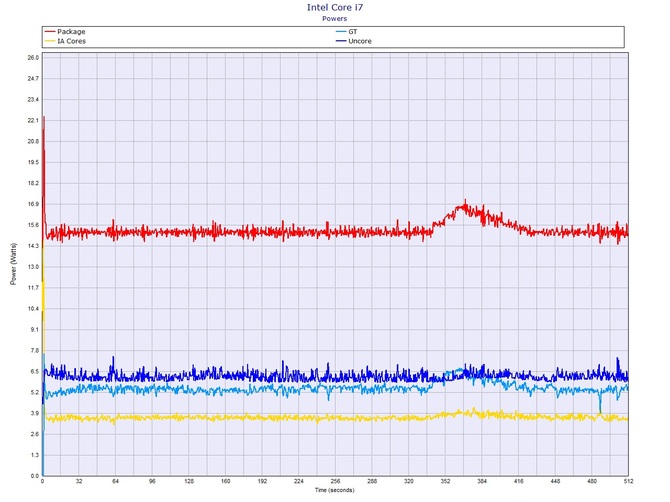This screenshot has height=502, width=670.
Task: Click the 10.4 y-axis value
Action: point(33,309)
